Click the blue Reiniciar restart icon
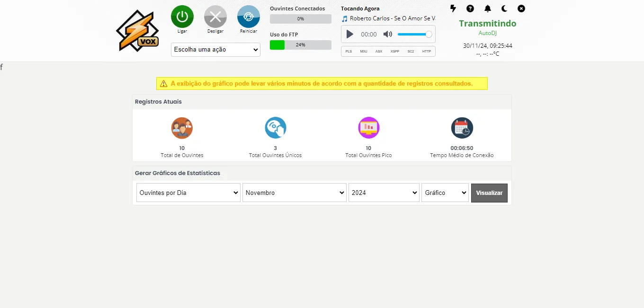This screenshot has height=308, width=644. (x=249, y=17)
